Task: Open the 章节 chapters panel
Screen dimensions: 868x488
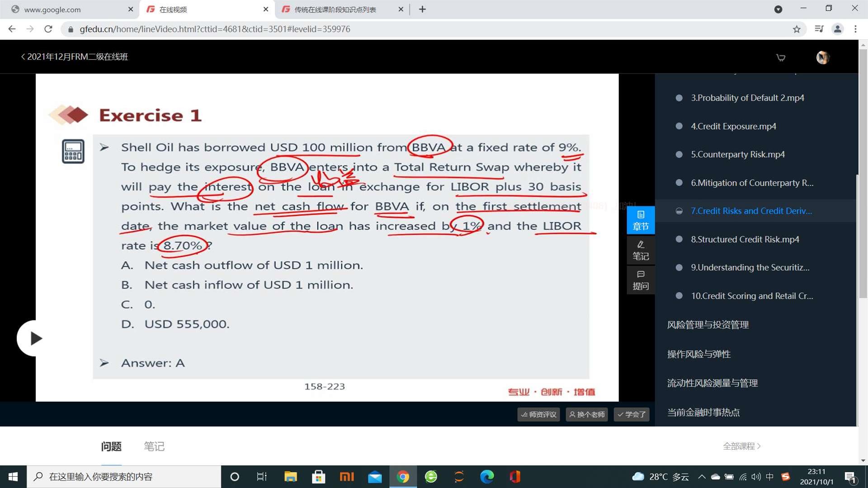Action: coord(640,220)
